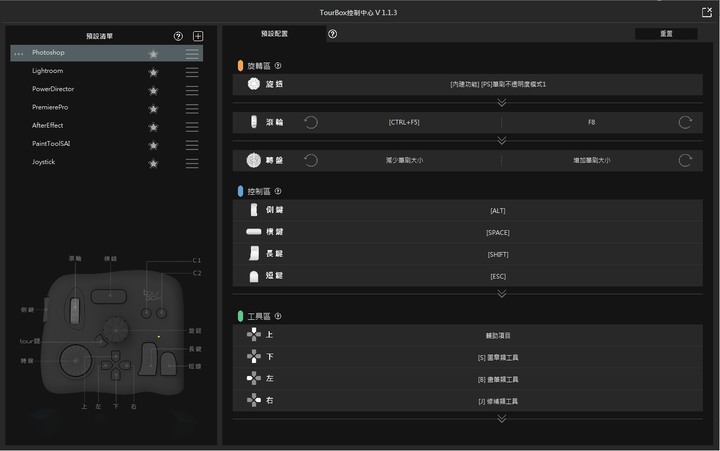This screenshot has width=720, height=451.
Task: Open help icon beside preset list title
Action: [x=178, y=36]
